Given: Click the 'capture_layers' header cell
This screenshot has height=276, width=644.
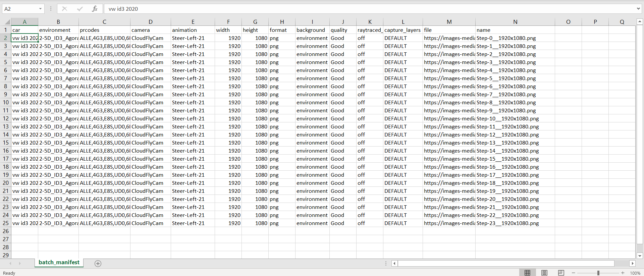Looking at the screenshot, I should 403,30.
